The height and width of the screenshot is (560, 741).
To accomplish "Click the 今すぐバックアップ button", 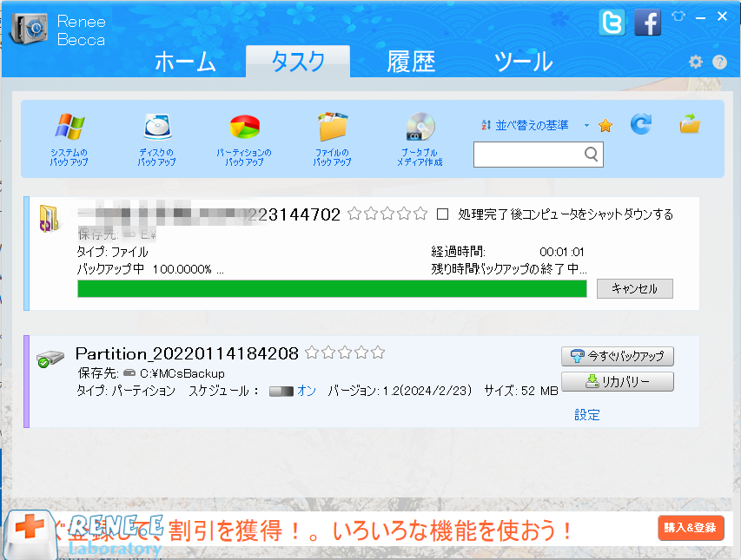I will click(x=617, y=356).
